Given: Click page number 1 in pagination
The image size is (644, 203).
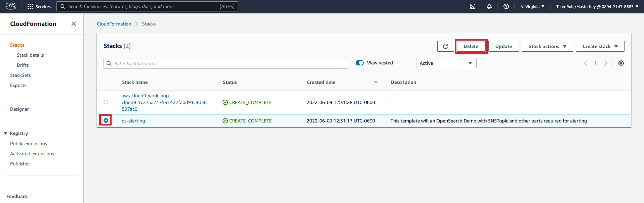Looking at the screenshot, I should (x=596, y=63).
